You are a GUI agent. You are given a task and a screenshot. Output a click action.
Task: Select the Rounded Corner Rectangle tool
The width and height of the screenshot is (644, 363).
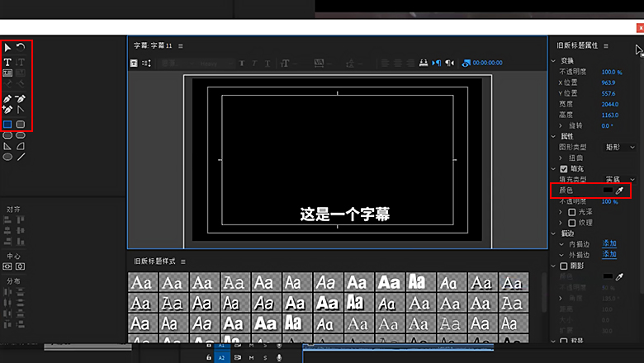point(21,124)
